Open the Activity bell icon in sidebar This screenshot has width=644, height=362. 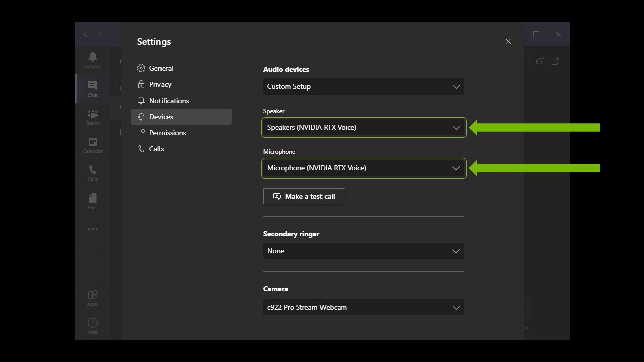coord(93,60)
